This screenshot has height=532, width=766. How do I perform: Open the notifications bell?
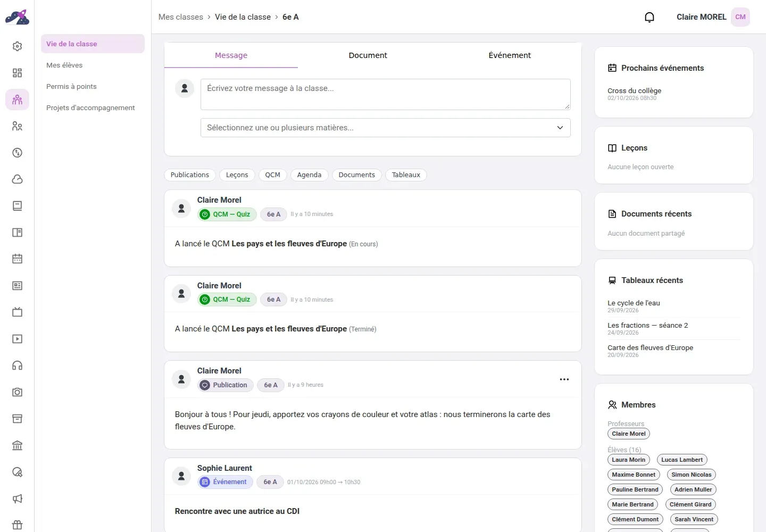tap(650, 17)
